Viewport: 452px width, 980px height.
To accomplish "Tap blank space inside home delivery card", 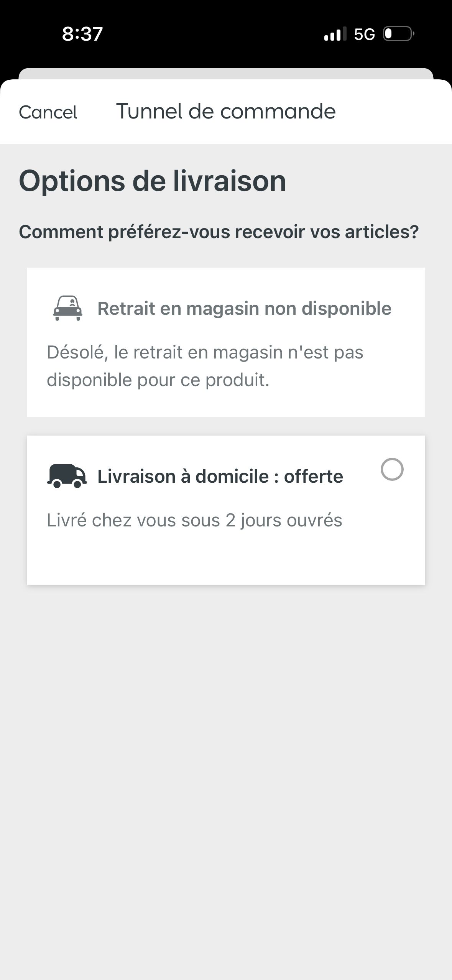I will pos(226,560).
